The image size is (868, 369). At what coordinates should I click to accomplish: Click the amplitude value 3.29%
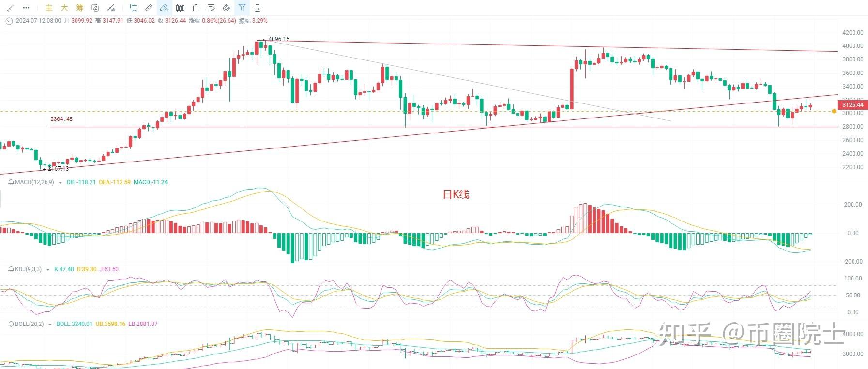pos(259,21)
